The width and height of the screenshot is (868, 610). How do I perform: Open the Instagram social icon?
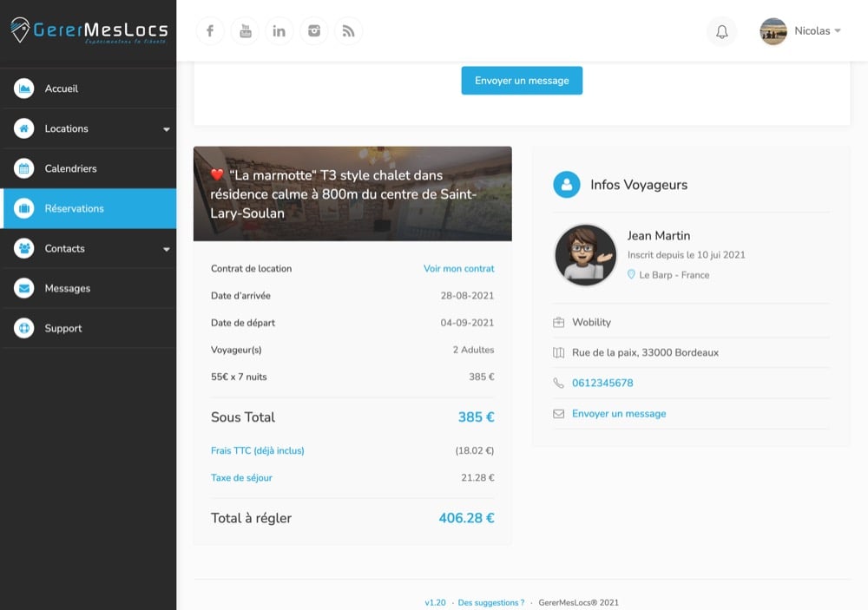[314, 31]
